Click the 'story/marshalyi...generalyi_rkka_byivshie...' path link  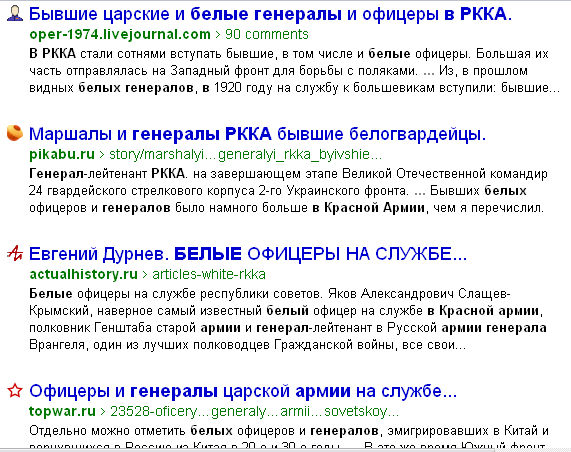click(246, 154)
